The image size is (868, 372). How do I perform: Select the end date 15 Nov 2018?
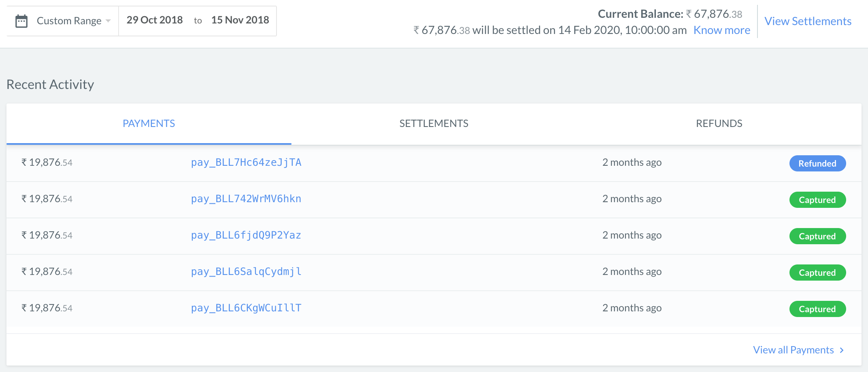tap(240, 20)
